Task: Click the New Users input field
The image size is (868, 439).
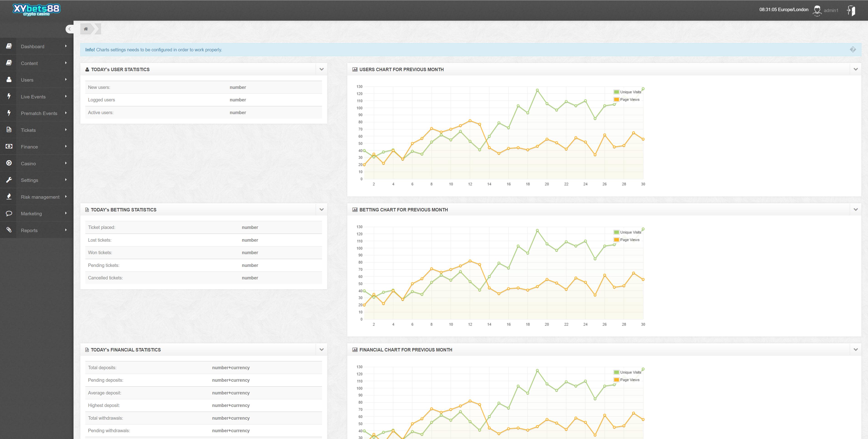Action: (x=238, y=87)
